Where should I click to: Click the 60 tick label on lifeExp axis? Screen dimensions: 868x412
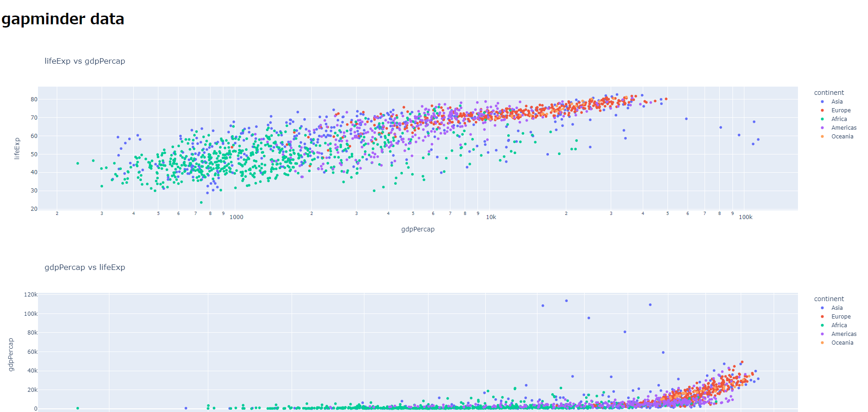pos(34,136)
